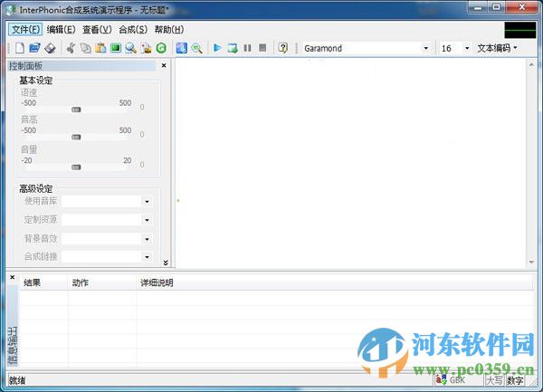Image resolution: width=543 pixels, height=392 pixels.
Task: Click the 基本设定 group label
Action: point(36,81)
